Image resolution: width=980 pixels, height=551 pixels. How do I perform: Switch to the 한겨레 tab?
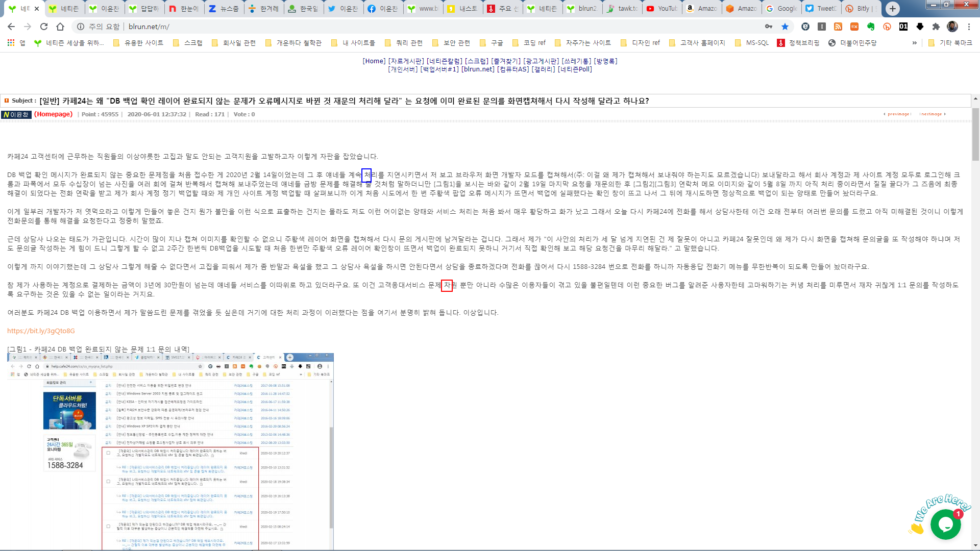point(263,9)
